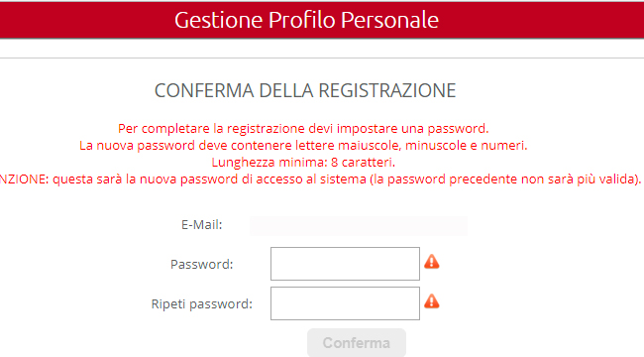644x357 pixels.
Task: Click the Password label text
Action: point(202,265)
